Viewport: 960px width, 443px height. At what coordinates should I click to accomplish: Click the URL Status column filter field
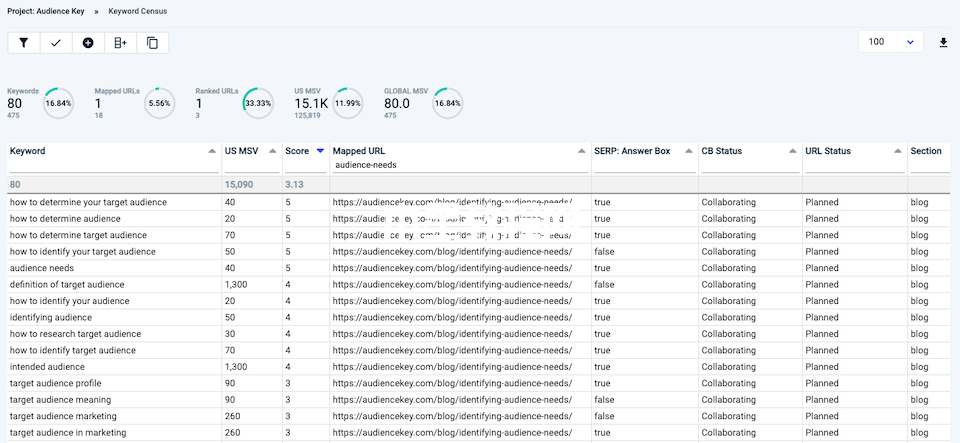point(855,165)
